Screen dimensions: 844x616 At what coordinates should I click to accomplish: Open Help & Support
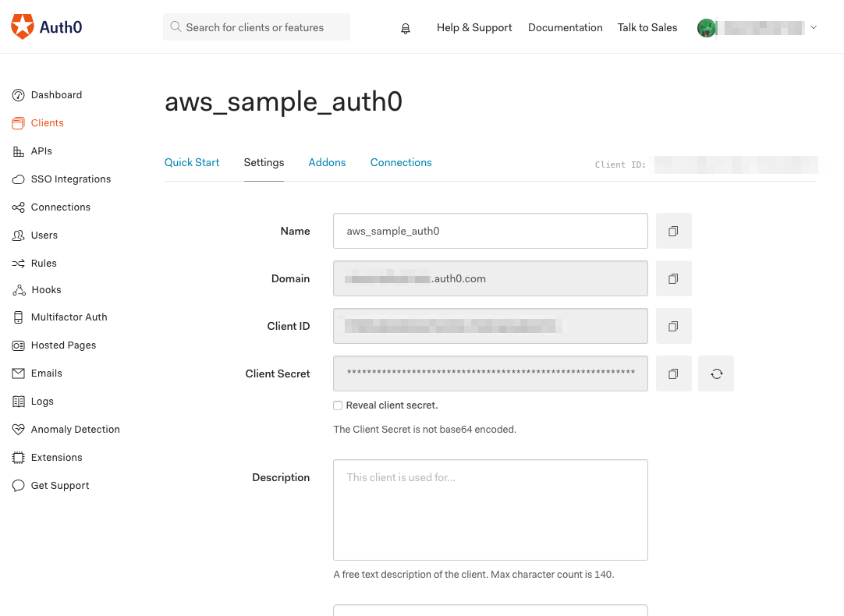474,27
